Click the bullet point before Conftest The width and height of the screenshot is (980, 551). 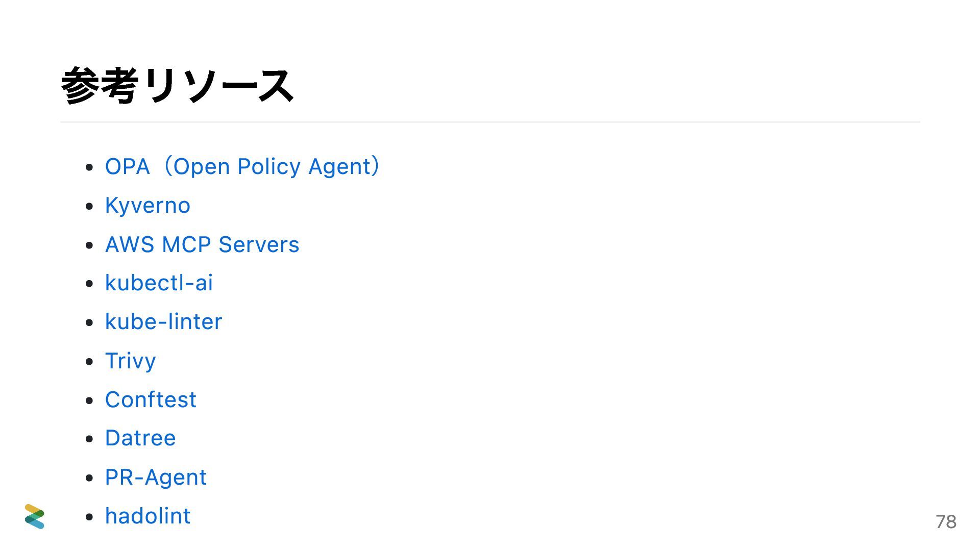click(90, 400)
